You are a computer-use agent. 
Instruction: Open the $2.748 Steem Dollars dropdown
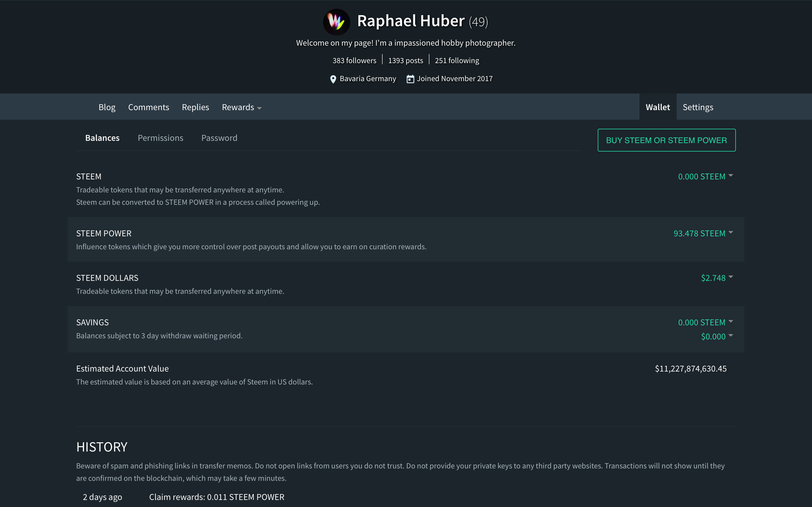717,278
